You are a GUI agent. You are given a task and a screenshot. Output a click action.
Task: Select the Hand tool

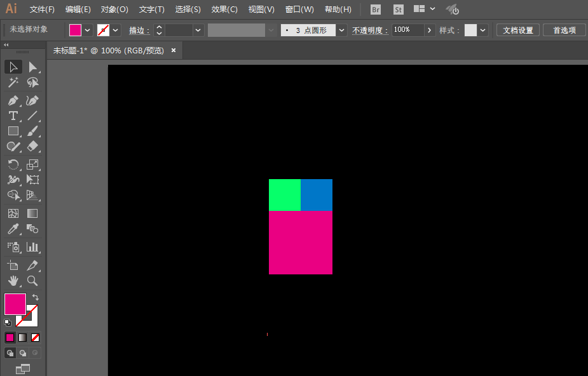click(x=13, y=280)
